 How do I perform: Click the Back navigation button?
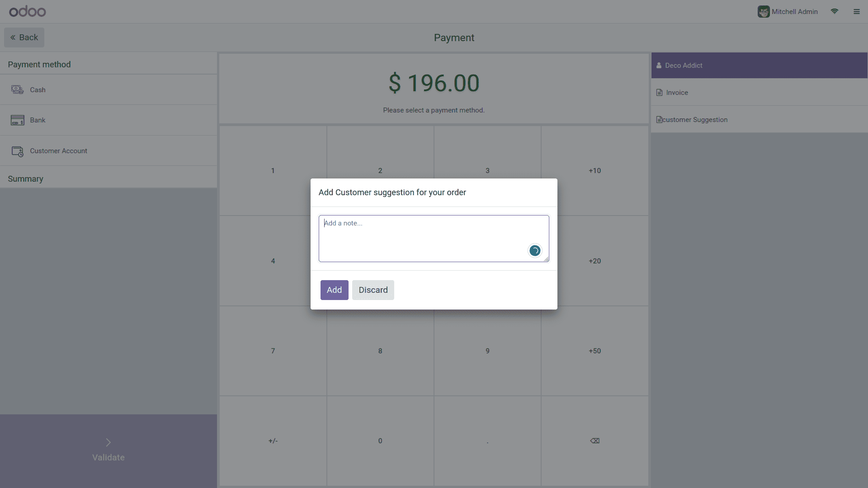(x=24, y=37)
